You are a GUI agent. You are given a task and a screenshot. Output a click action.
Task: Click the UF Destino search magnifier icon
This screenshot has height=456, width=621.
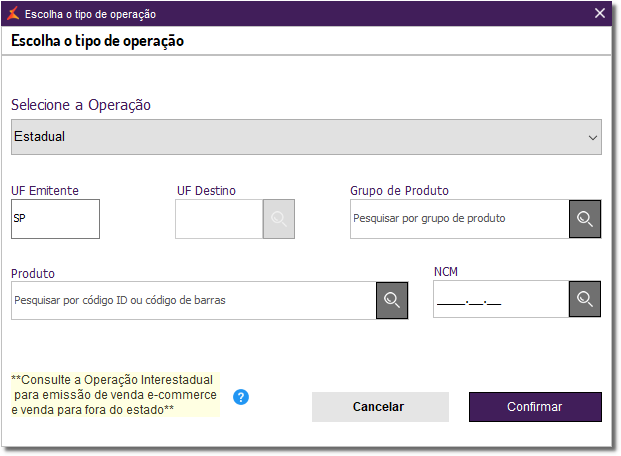pyautogui.click(x=279, y=218)
